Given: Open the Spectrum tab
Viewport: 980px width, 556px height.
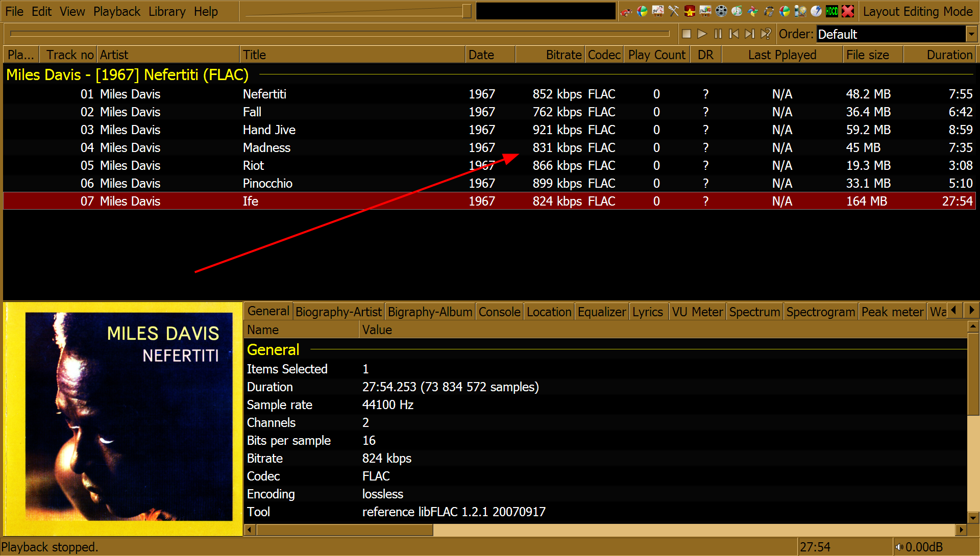Looking at the screenshot, I should pyautogui.click(x=754, y=312).
